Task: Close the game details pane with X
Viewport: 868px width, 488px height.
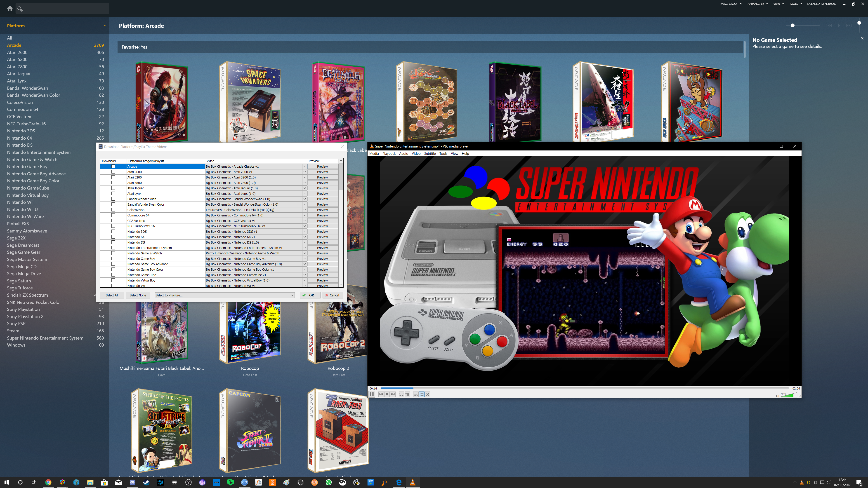Action: pyautogui.click(x=862, y=38)
